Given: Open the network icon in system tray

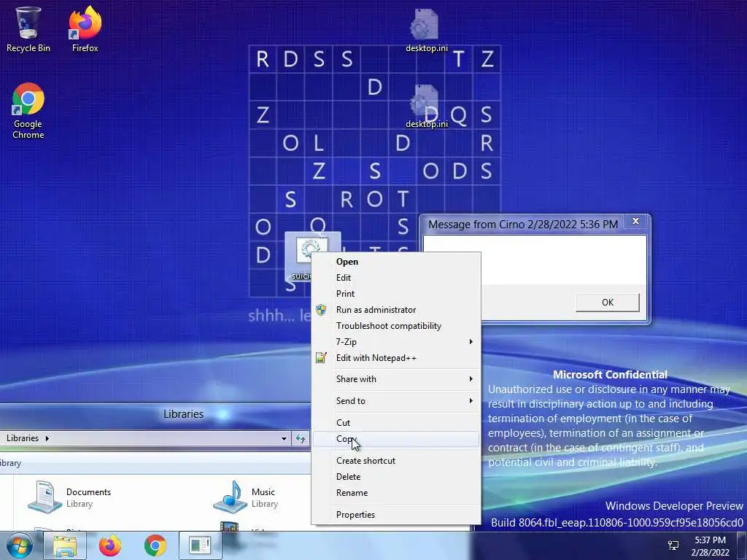Looking at the screenshot, I should [x=673, y=545].
